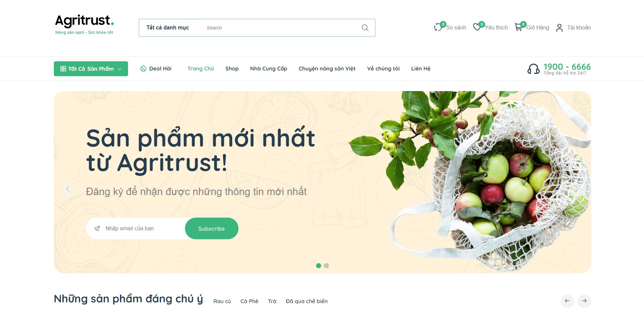Screen dimensions: 644x318
Task: Open the Nhà Cung Cấp menu item
Action: coord(269,69)
